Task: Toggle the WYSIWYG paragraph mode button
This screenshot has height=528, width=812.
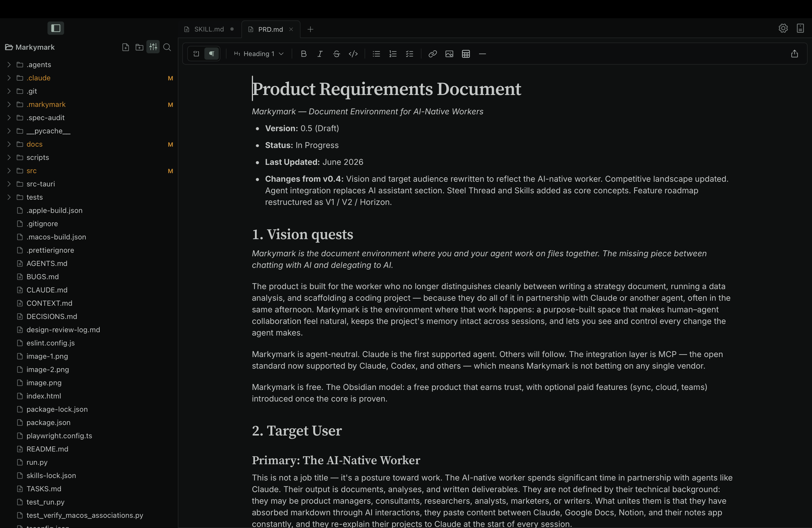Action: coord(212,54)
